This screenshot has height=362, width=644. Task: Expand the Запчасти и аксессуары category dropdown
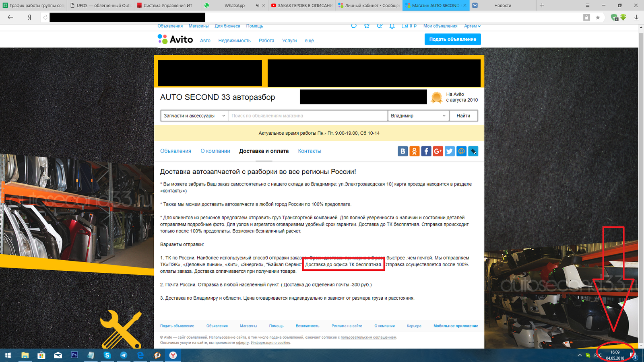[194, 116]
